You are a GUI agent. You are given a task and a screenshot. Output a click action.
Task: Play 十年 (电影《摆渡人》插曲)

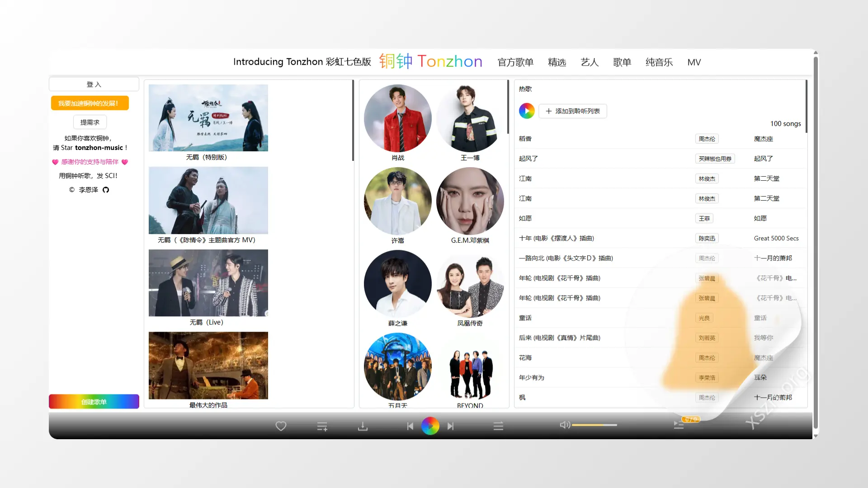pyautogui.click(x=557, y=238)
